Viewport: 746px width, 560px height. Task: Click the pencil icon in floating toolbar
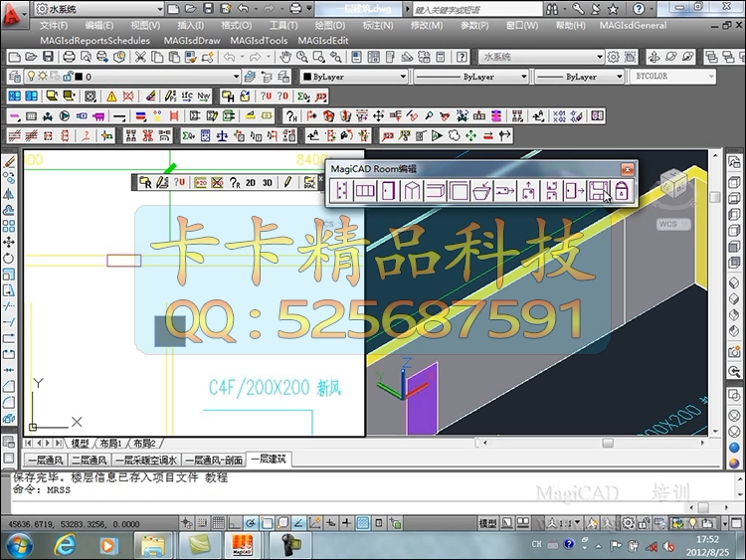click(287, 182)
